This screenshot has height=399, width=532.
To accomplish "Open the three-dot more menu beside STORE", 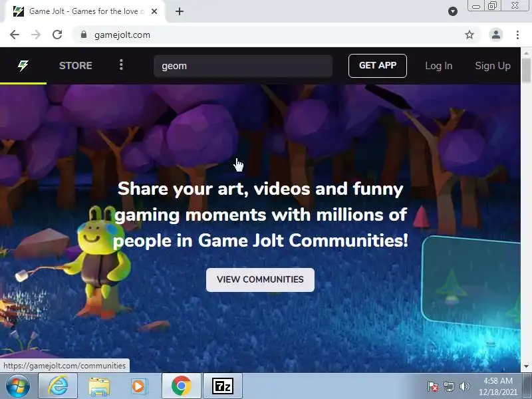I will coord(121,65).
